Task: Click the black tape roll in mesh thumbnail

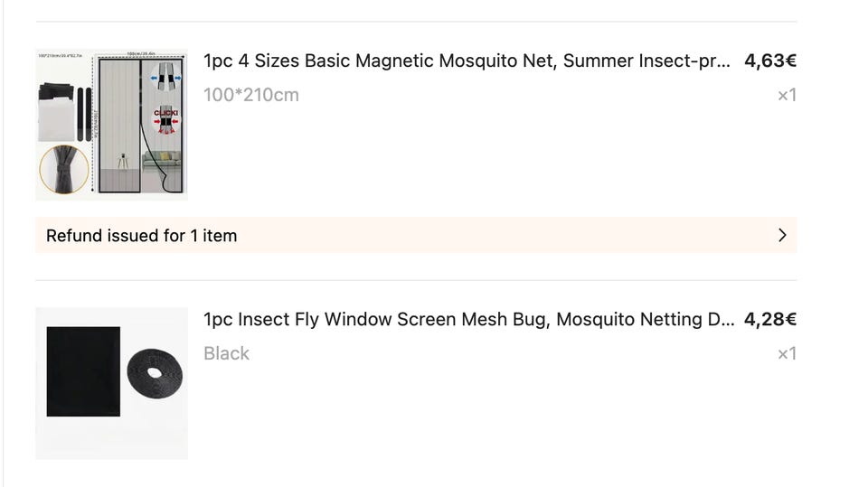Action: point(155,371)
